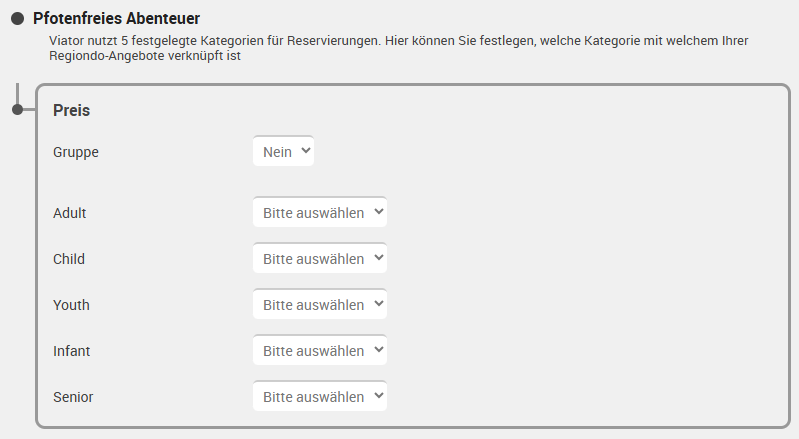
Task: Click the Preis section title
Action: (71, 111)
